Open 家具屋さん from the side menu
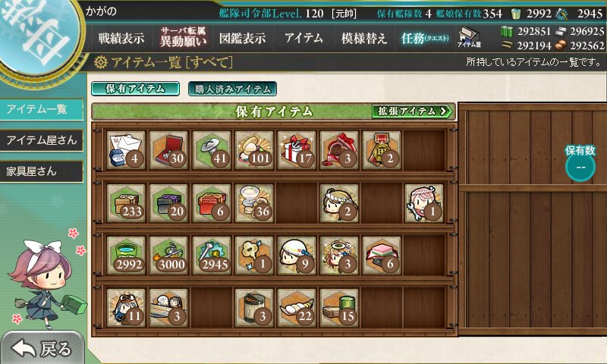The image size is (607, 364). click(42, 171)
